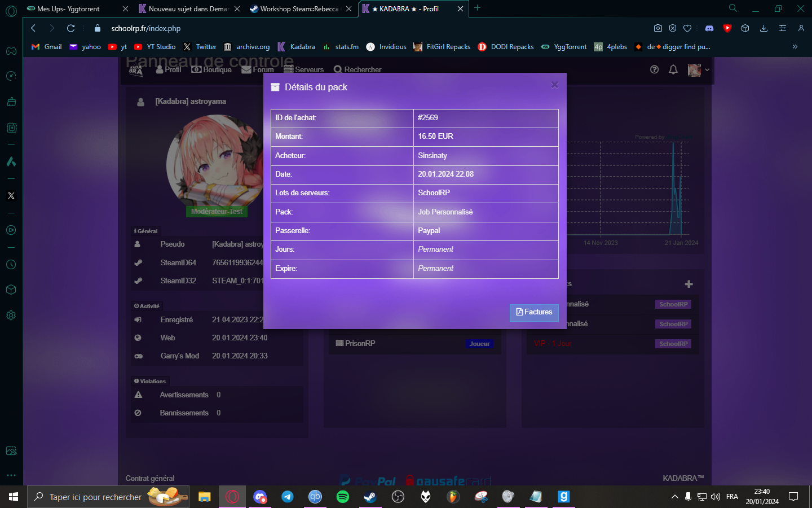Switch to the Workshop Steam::Rebecca tab
This screenshot has height=508, width=812.
click(x=301, y=8)
